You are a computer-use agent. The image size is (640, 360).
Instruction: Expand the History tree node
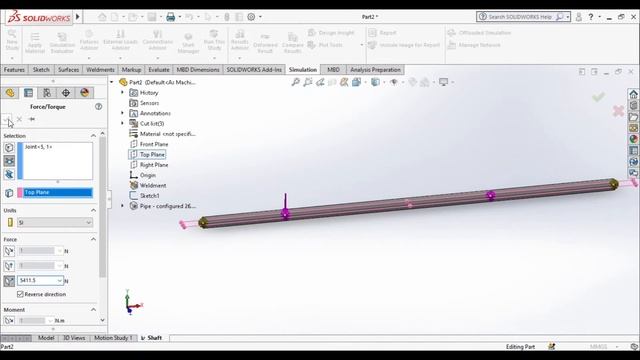pos(122,93)
